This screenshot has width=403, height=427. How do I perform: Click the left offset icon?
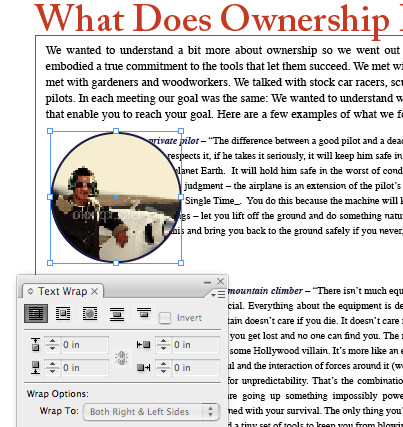143,345
